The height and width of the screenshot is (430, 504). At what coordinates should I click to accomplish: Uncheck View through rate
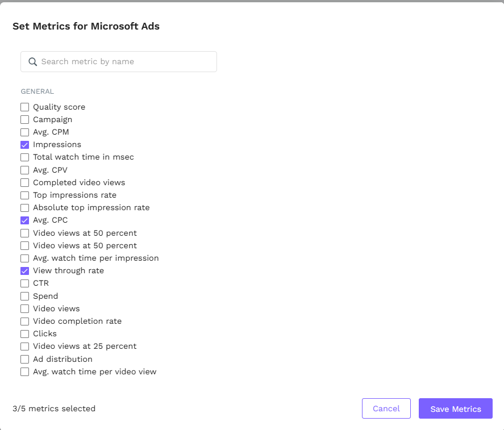[x=25, y=271]
